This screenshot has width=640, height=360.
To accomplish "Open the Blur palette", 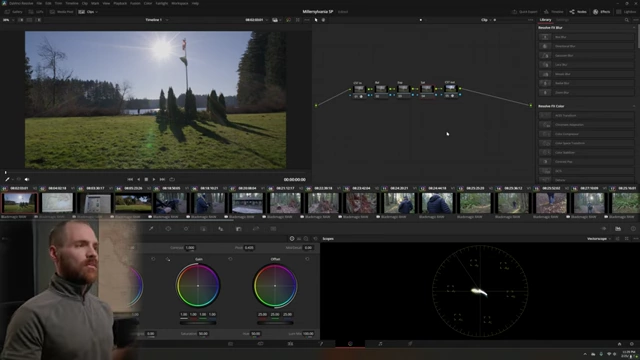I will click(x=221, y=229).
